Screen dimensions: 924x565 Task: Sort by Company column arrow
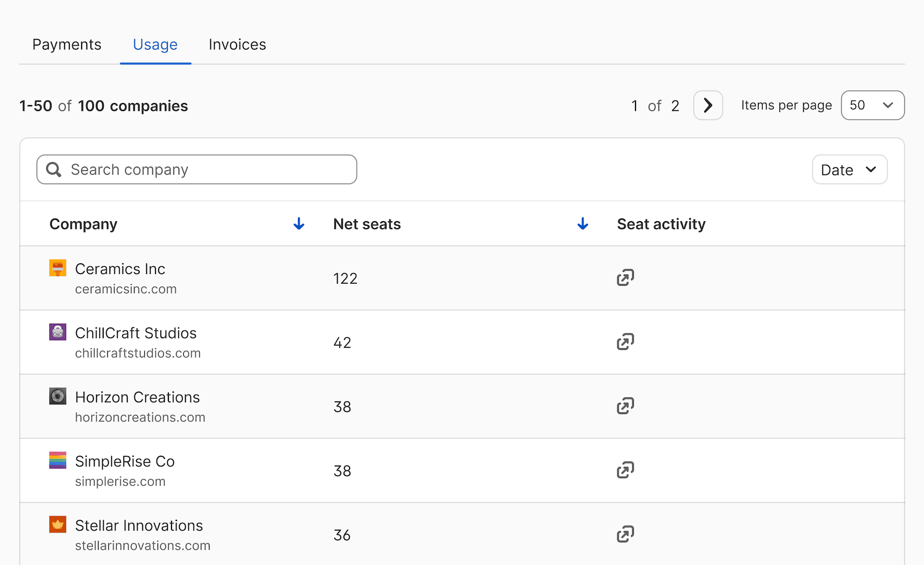click(x=299, y=224)
